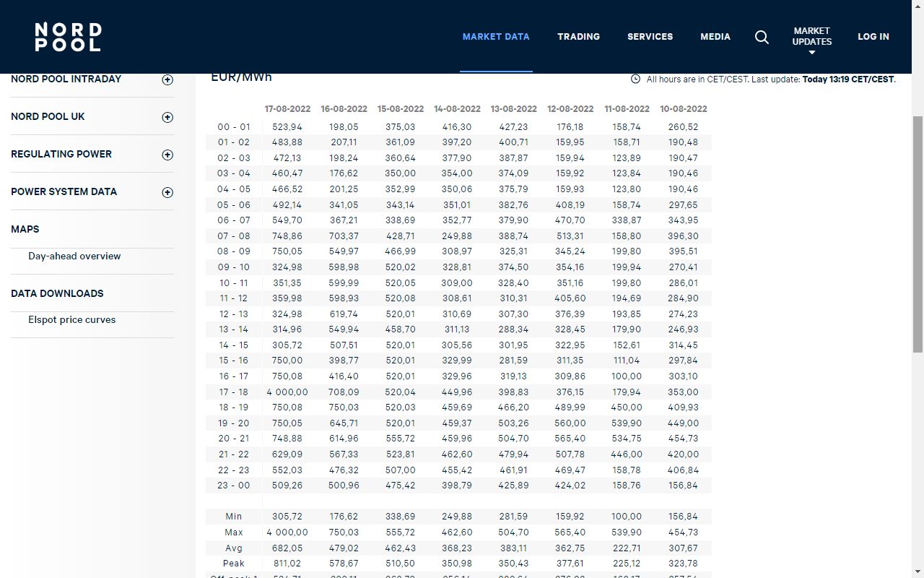Click the 17-08-2022 column header
Image resolution: width=924 pixels, height=578 pixels.
[x=287, y=109]
